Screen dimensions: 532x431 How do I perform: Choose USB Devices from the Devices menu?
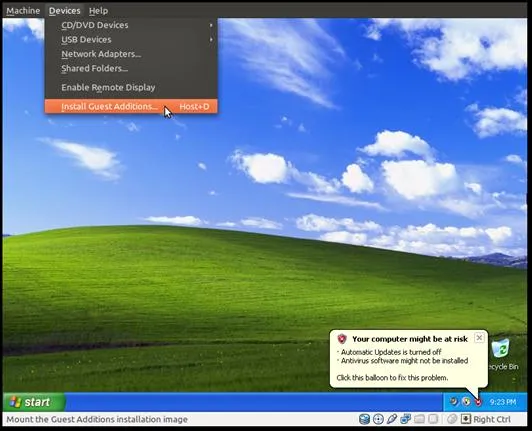131,40
